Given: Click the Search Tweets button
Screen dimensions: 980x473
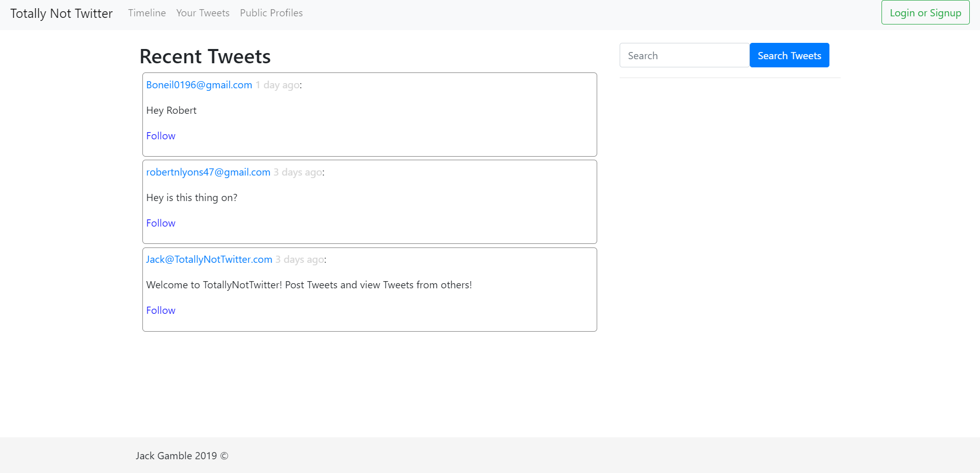Looking at the screenshot, I should coord(789,55).
